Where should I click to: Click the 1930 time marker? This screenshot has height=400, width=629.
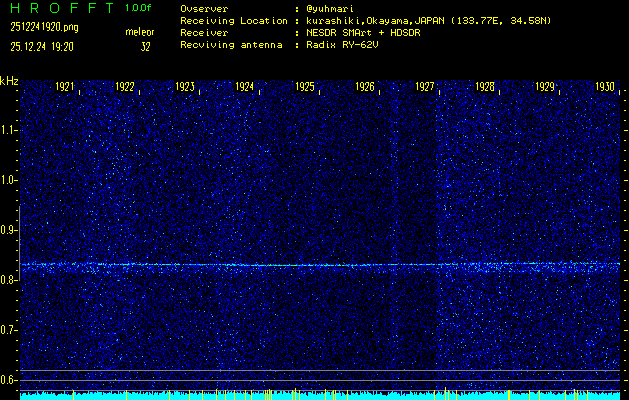click(x=605, y=87)
